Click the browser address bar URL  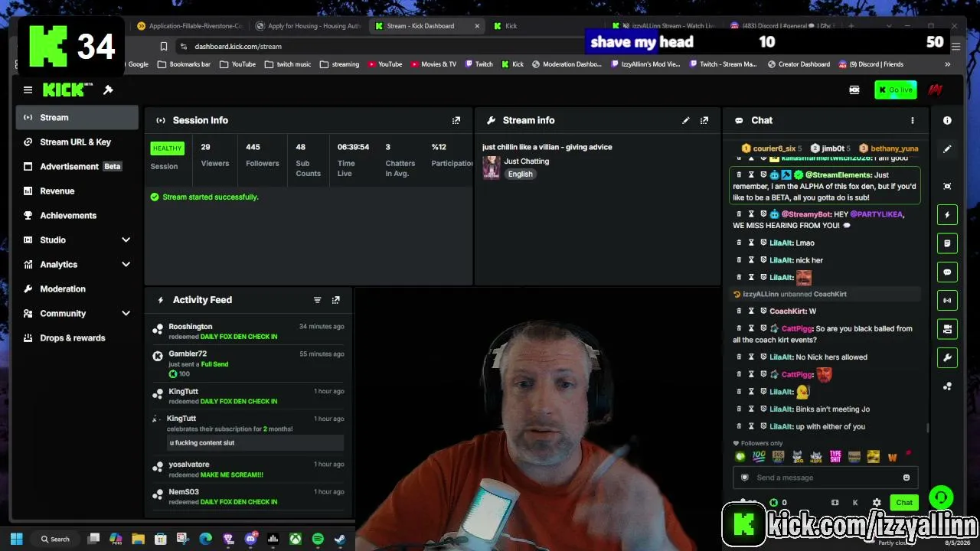click(238, 47)
